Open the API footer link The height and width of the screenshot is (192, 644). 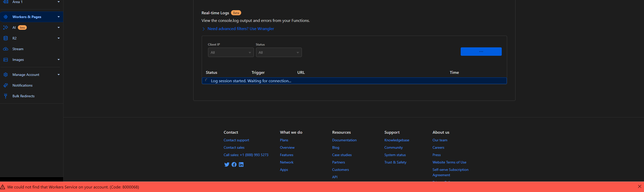point(335,177)
